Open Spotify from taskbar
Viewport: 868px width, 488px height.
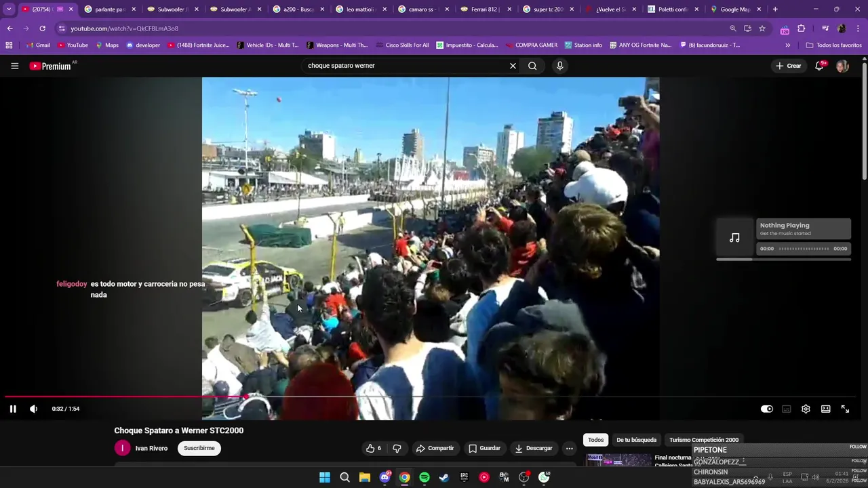425,477
